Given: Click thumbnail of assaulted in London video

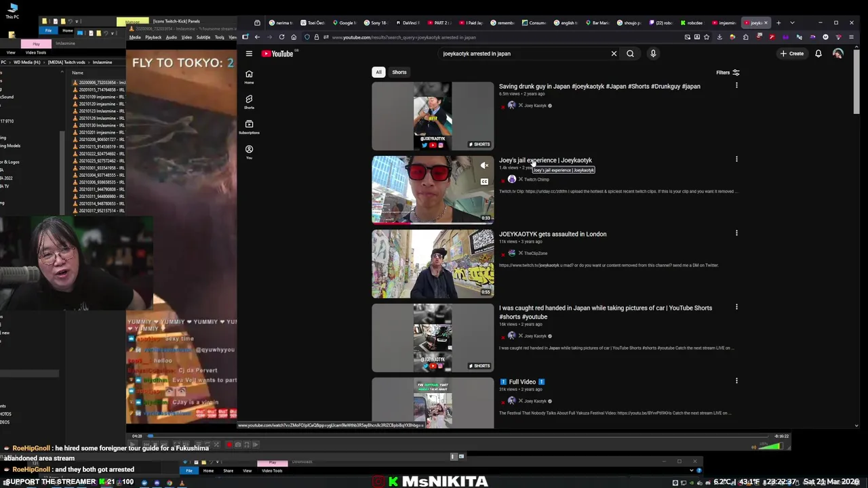Looking at the screenshot, I should point(433,264).
